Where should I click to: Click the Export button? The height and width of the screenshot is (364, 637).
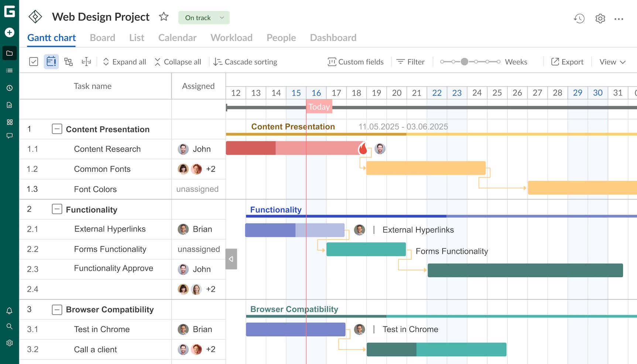(567, 62)
